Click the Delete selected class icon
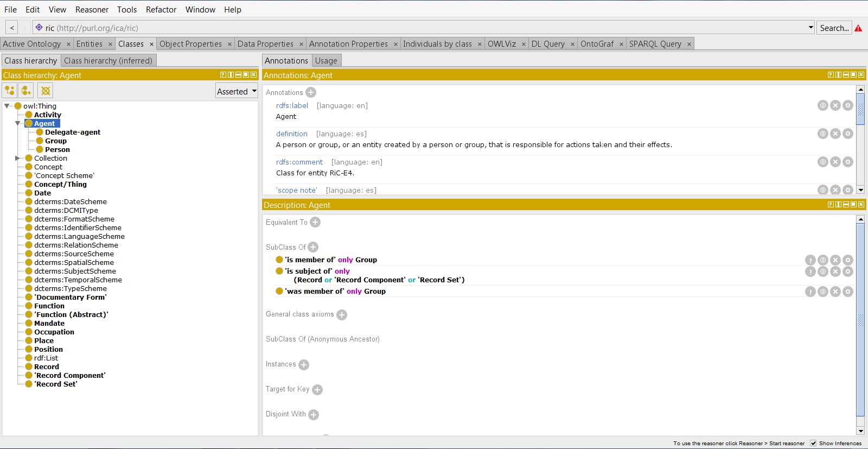 [x=46, y=91]
